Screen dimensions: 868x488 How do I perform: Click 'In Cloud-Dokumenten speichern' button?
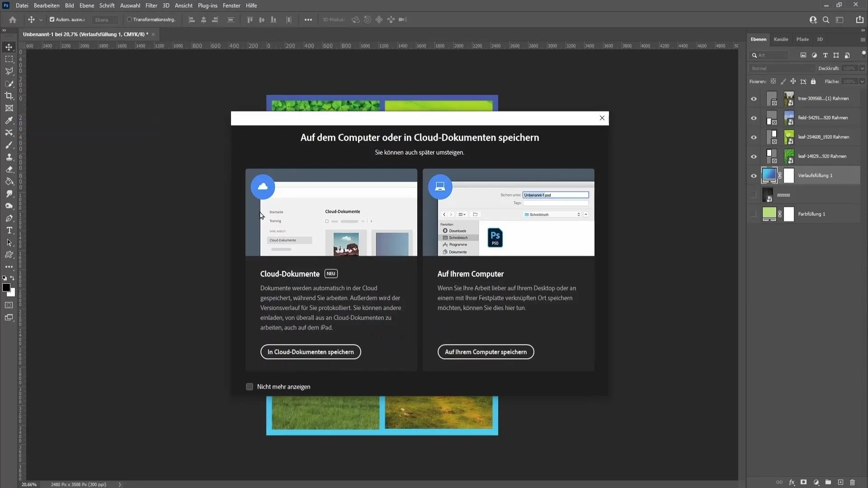tap(311, 352)
